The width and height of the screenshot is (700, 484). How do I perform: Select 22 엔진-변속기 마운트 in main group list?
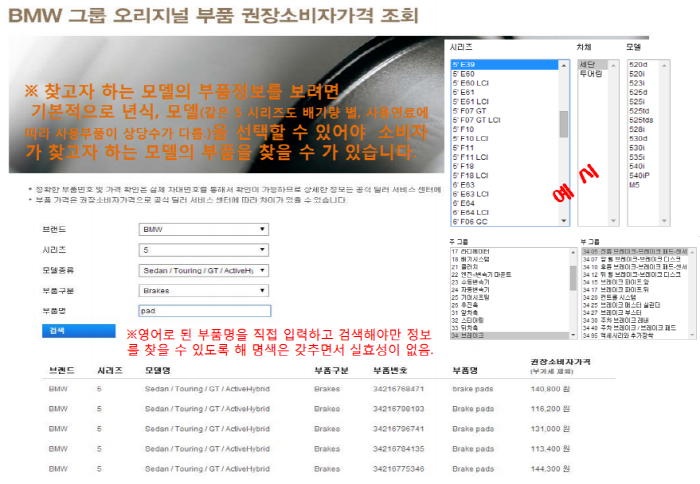[x=510, y=275]
